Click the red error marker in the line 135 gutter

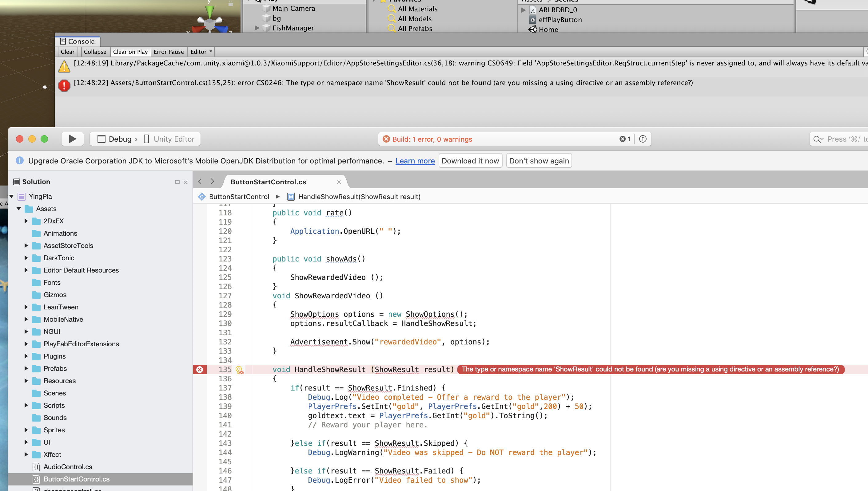click(x=200, y=370)
